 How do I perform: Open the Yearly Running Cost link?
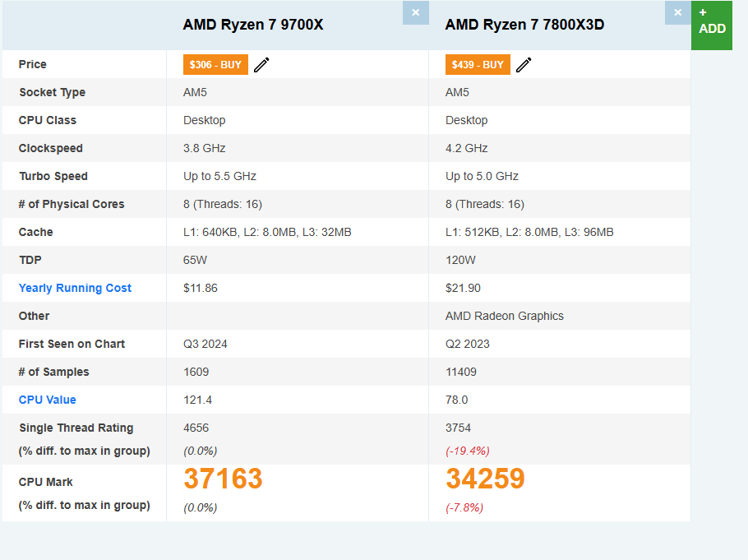coord(75,288)
